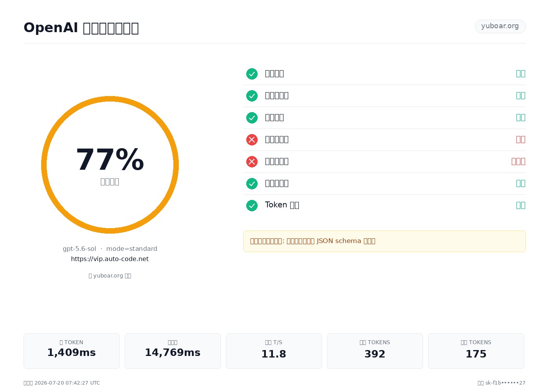Viewport: 549px width, 392px height.
Task: Click red X icon beside the three-character red status
Action: click(x=252, y=162)
